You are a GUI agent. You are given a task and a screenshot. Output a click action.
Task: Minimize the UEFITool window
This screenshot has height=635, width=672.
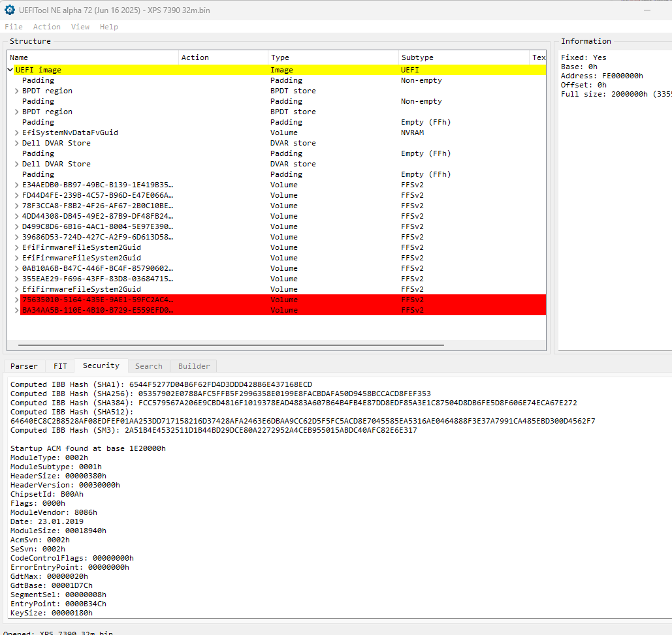pyautogui.click(x=647, y=10)
